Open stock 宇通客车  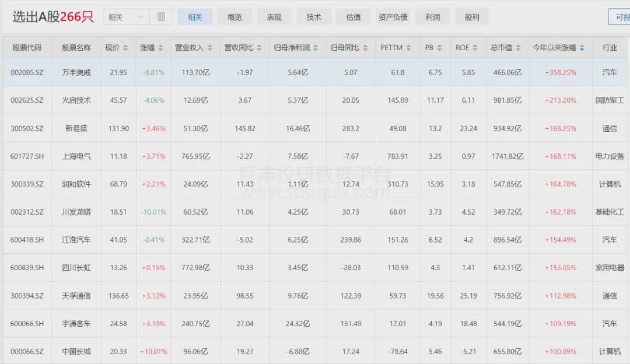76,323
